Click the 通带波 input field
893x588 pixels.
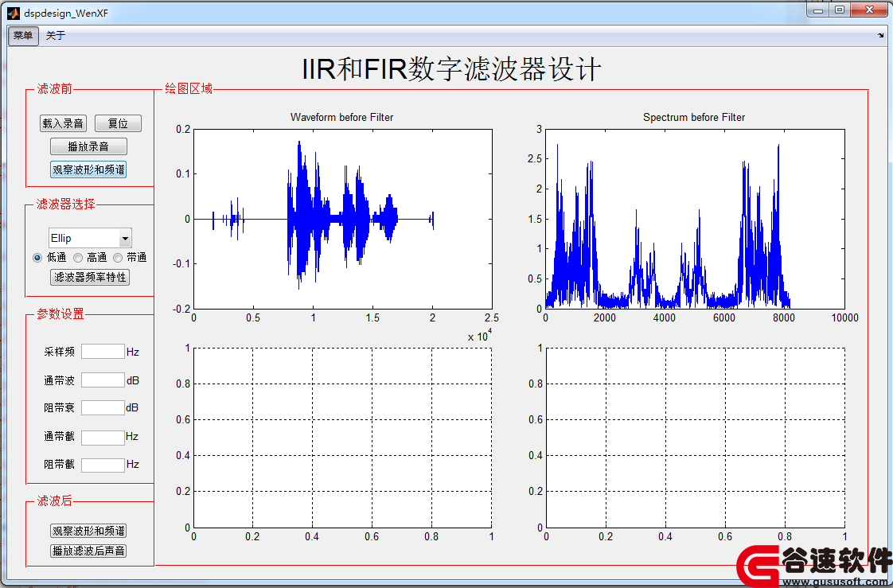tap(103, 380)
